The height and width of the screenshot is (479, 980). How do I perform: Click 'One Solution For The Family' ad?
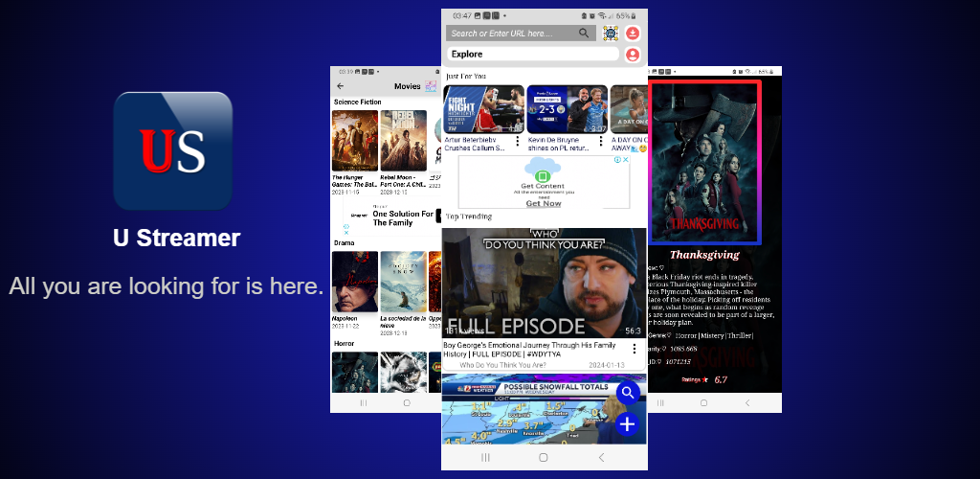[x=403, y=218]
